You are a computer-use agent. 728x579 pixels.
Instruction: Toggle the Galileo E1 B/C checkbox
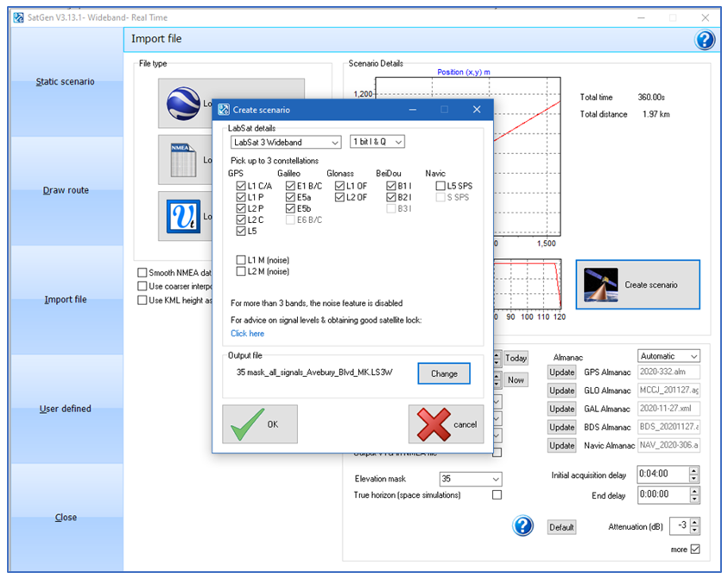291,186
